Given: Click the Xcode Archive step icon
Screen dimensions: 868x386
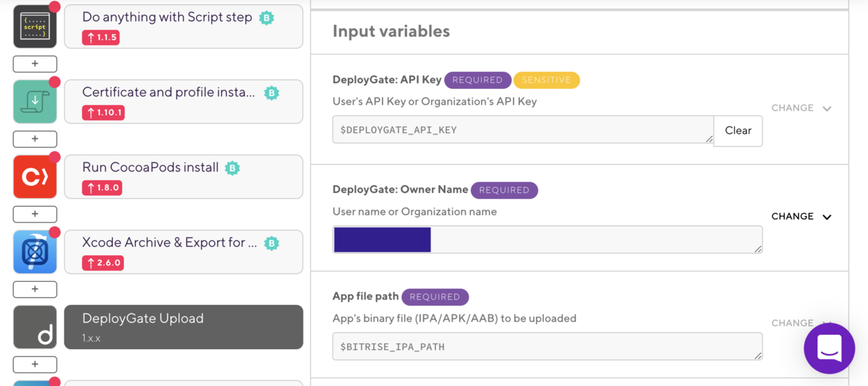Looking at the screenshot, I should coord(35,252).
